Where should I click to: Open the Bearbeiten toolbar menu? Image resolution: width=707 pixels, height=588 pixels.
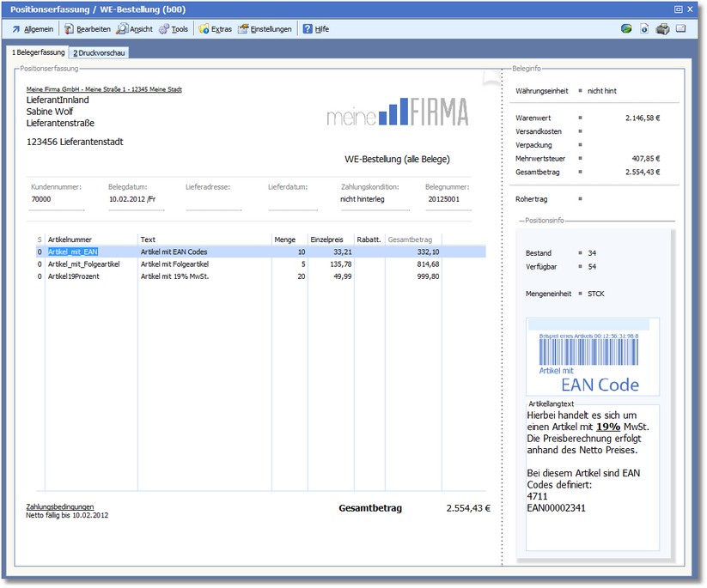click(x=88, y=29)
